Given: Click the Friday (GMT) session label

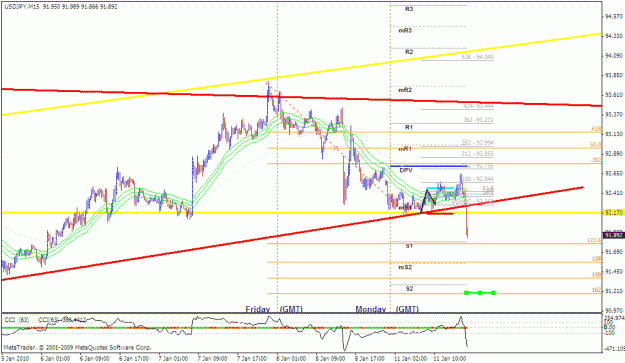Looking at the screenshot, I should [x=274, y=309].
